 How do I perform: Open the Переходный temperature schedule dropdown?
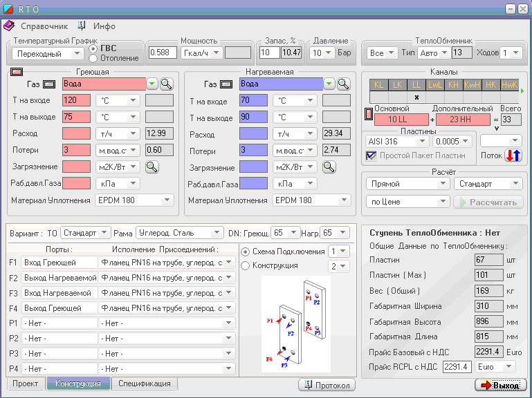click(77, 53)
